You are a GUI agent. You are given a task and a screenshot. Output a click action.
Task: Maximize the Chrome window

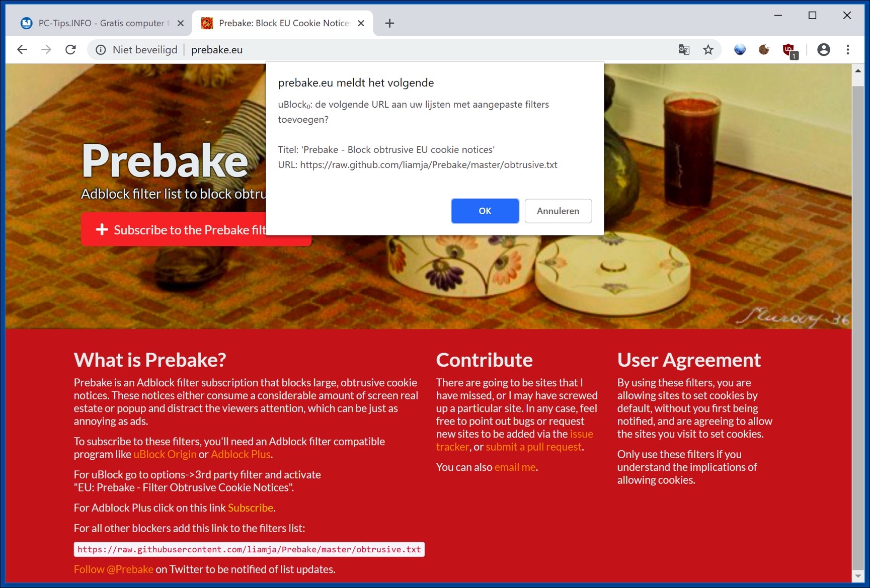click(x=812, y=15)
